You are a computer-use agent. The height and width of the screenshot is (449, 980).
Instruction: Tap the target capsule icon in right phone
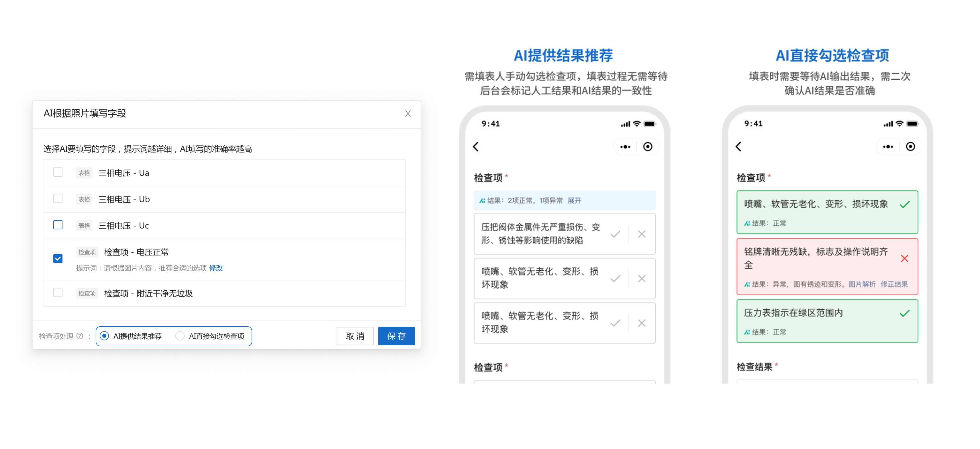[x=910, y=147]
